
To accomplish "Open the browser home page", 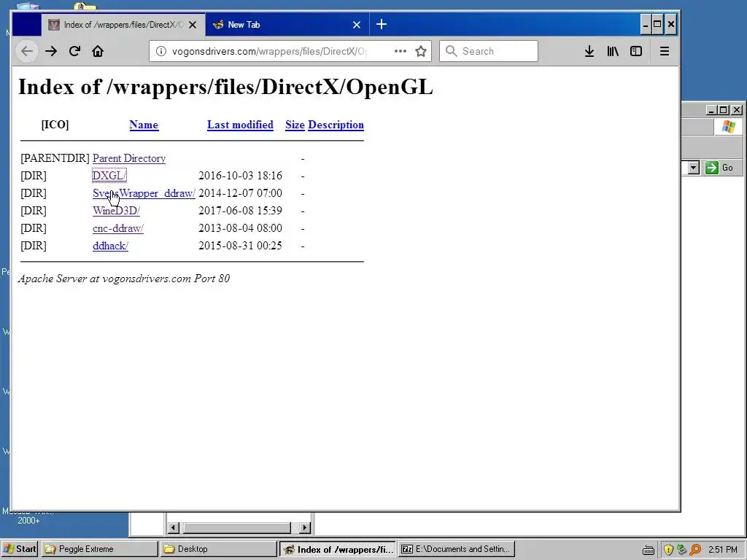I will point(98,51).
